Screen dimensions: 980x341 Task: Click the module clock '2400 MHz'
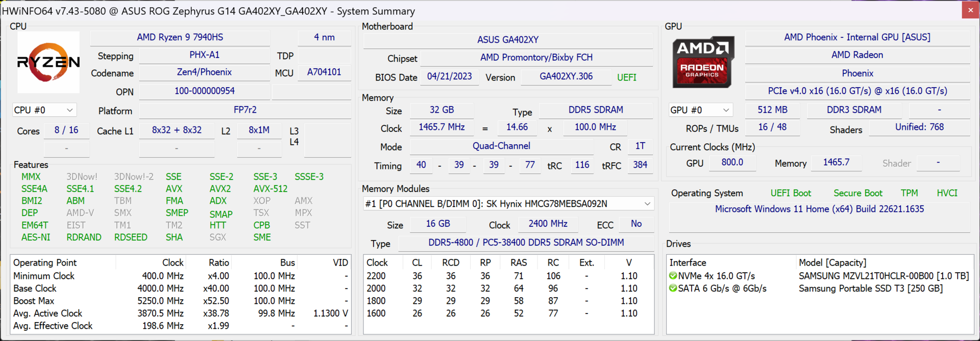point(548,224)
